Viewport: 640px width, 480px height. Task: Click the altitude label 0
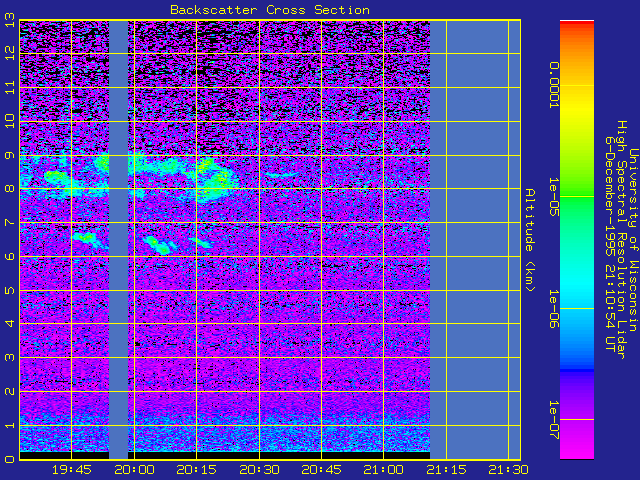click(10, 459)
